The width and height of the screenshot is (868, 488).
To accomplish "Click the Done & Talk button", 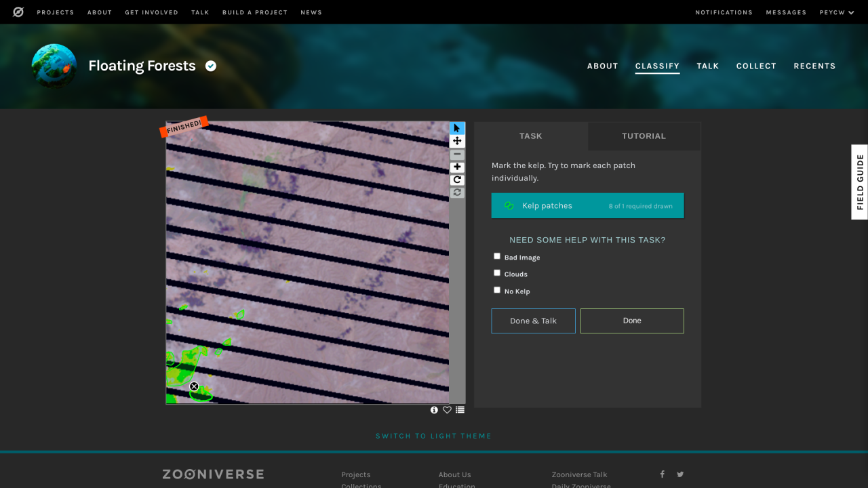I will coord(533,321).
